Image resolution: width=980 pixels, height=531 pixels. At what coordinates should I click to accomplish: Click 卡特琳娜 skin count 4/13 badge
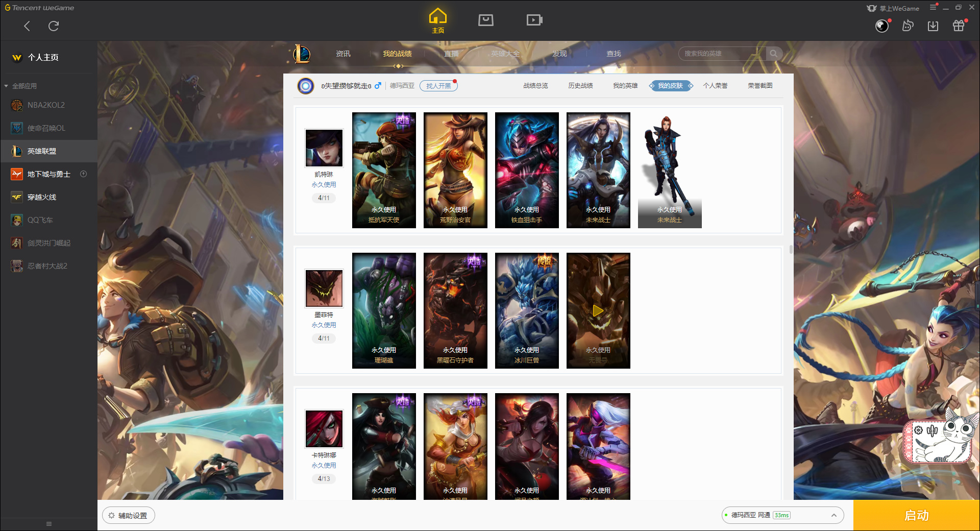[x=324, y=478]
